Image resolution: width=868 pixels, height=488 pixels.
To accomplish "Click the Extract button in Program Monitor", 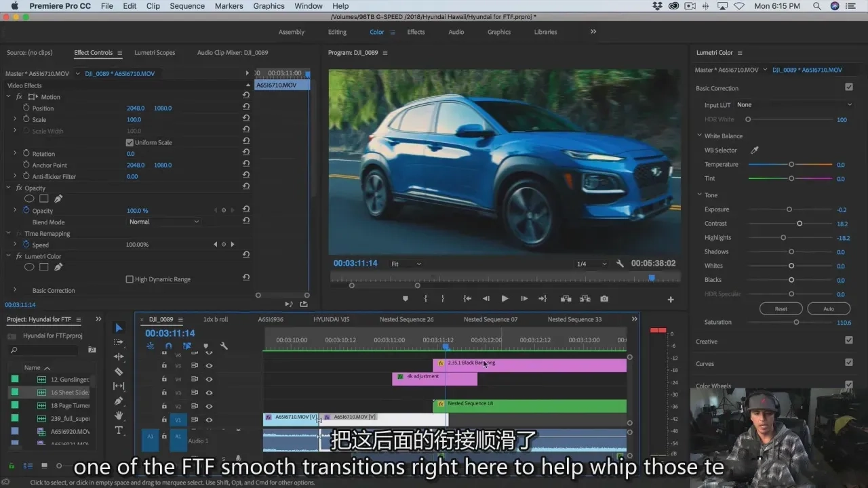I will click(x=585, y=299).
